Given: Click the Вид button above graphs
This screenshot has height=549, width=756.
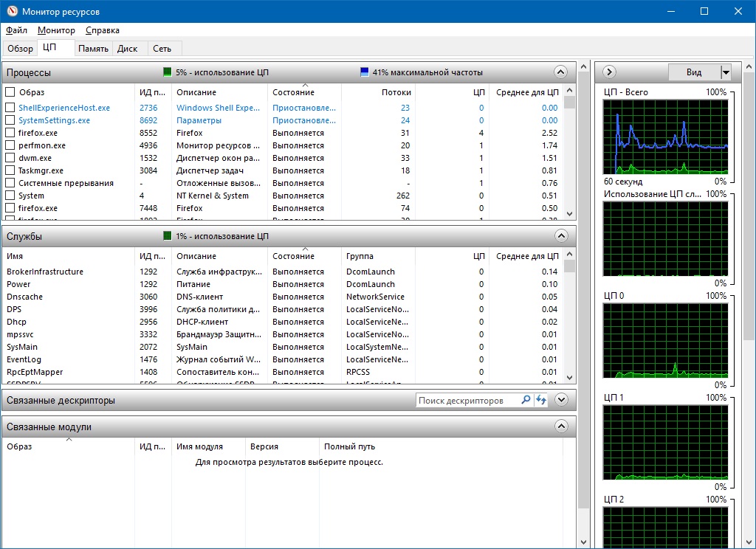Looking at the screenshot, I should coord(693,72).
